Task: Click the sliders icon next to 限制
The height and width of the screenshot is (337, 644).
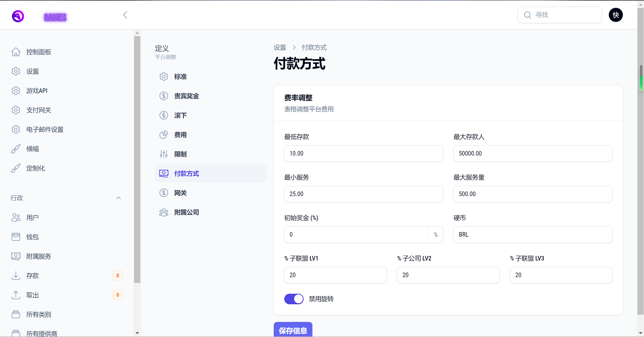Action: pos(164,154)
